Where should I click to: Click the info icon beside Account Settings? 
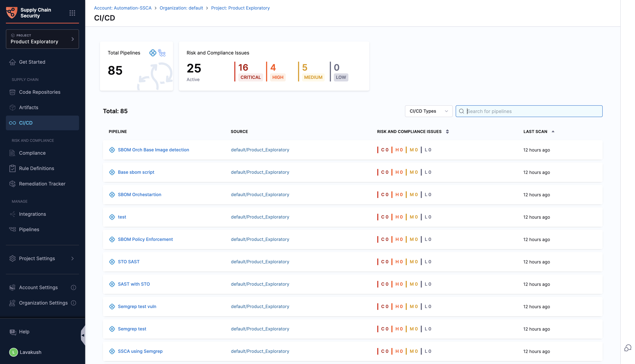pyautogui.click(x=73, y=287)
